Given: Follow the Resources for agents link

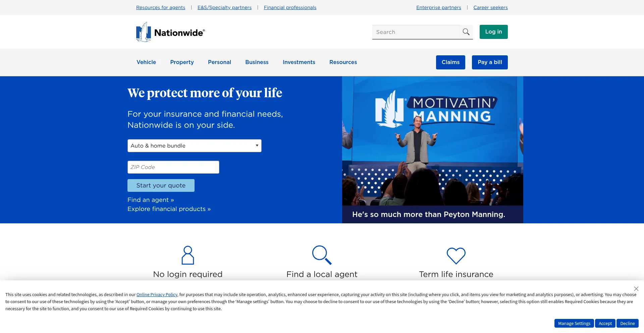Looking at the screenshot, I should pyautogui.click(x=161, y=7).
